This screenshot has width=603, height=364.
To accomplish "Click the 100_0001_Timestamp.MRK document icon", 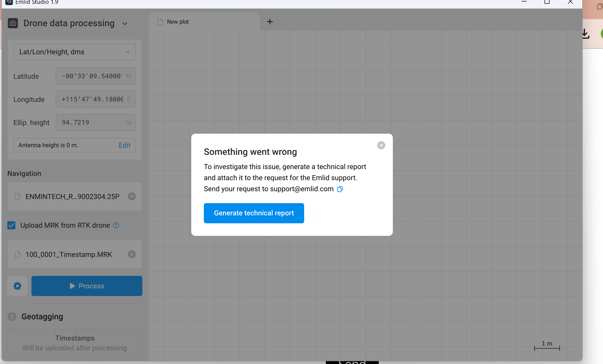I will click(x=18, y=254).
